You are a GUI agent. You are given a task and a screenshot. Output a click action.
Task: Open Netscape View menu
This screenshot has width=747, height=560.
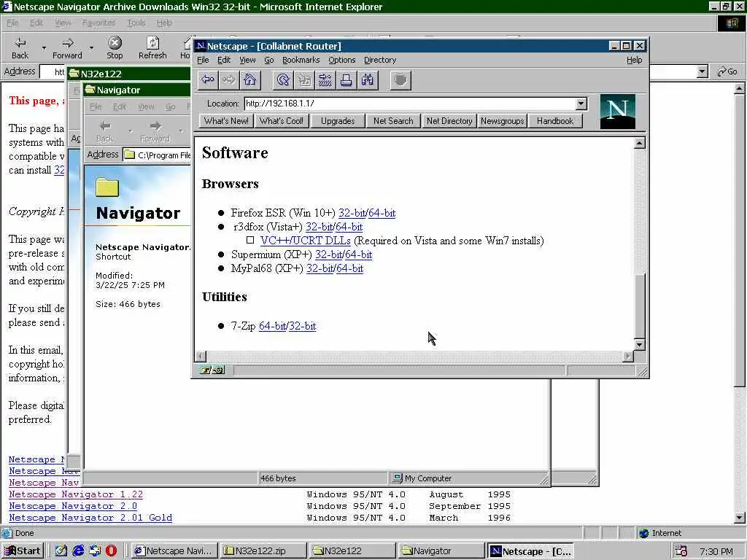(247, 60)
